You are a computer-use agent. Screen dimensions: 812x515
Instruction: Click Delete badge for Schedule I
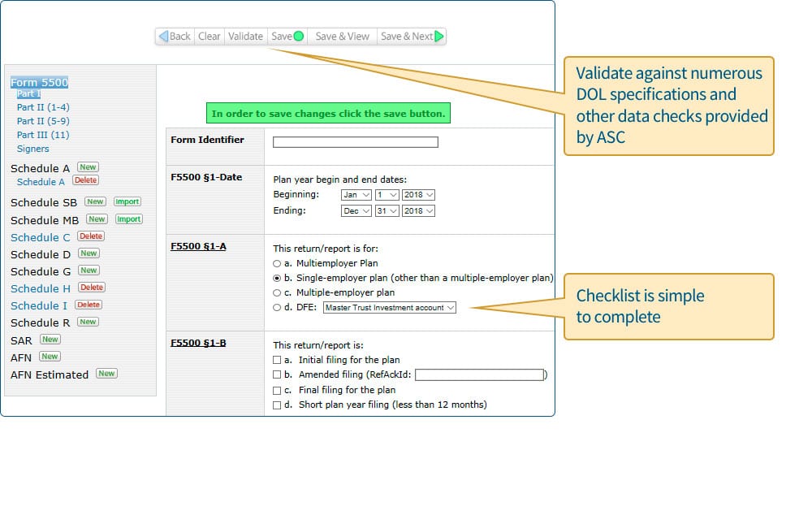pos(89,305)
